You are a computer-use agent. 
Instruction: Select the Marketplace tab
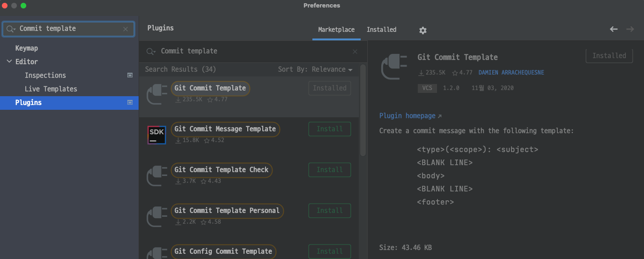(336, 30)
